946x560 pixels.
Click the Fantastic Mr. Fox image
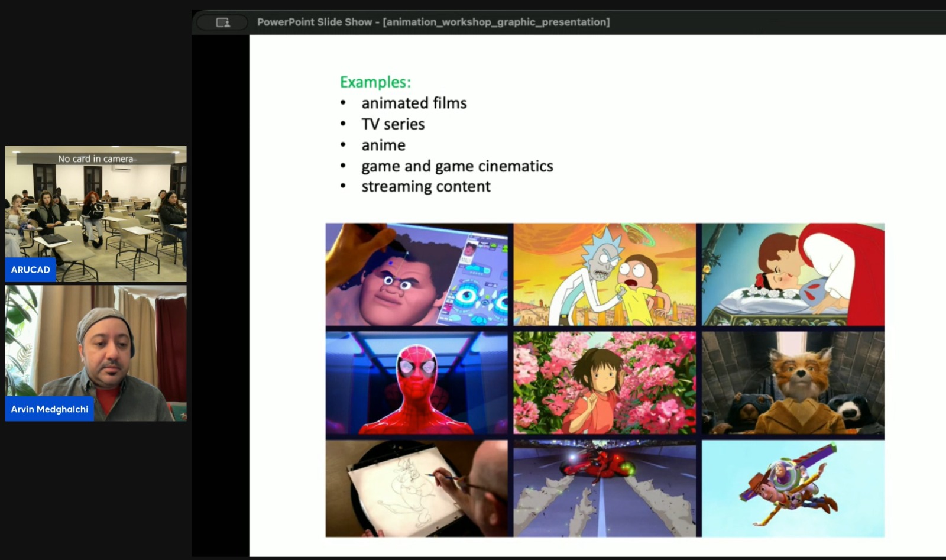pyautogui.click(x=792, y=383)
